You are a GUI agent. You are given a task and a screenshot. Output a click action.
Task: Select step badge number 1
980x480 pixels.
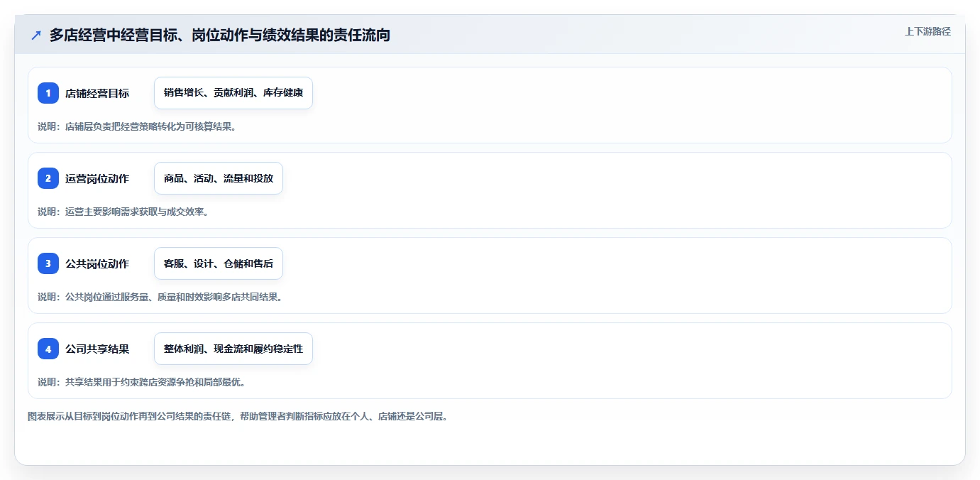[x=48, y=93]
